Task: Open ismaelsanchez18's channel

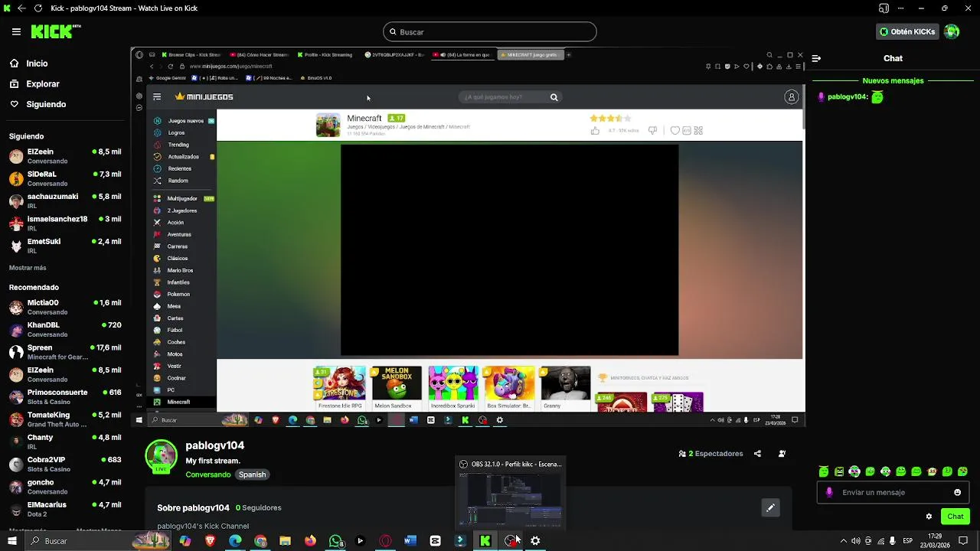Action: coord(65,223)
